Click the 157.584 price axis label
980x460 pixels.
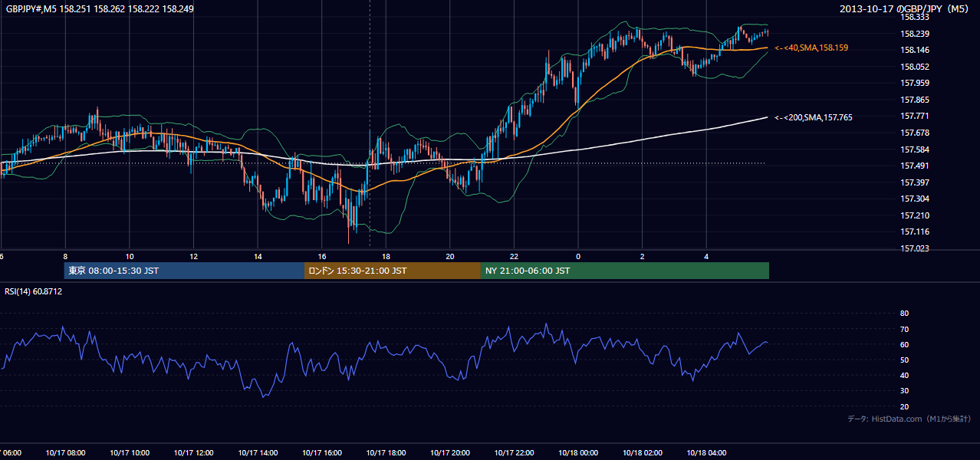tap(915, 149)
